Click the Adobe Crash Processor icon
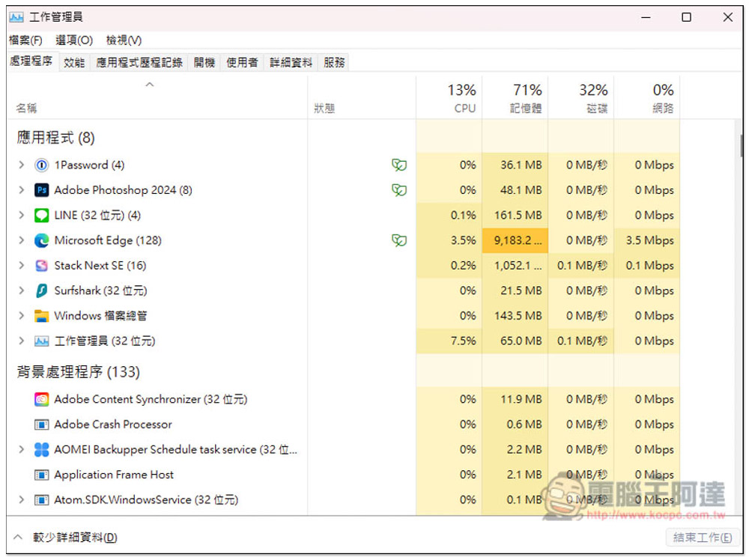The width and height of the screenshot is (749, 560). click(41, 424)
